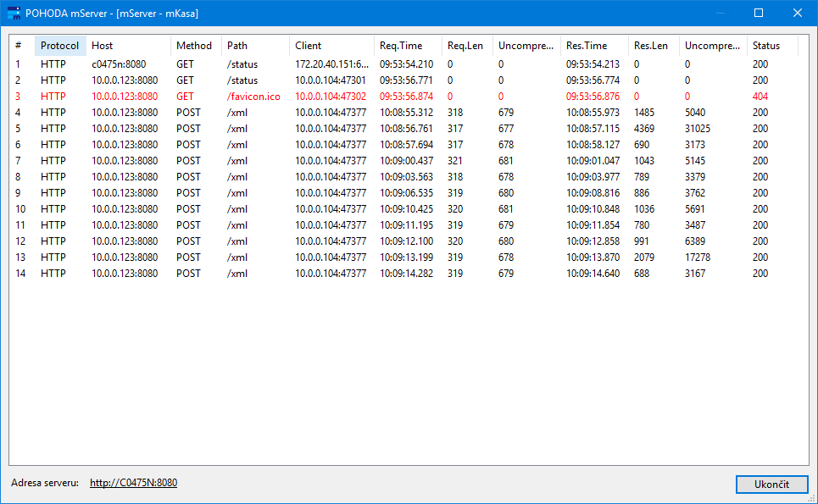Screen dimensions: 818x504
Task: Click the Client column header
Action: click(331, 46)
